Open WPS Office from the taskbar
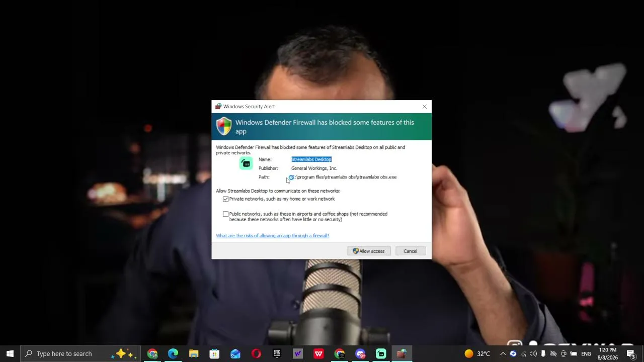Viewport: 644px width, 362px height. coord(318,353)
